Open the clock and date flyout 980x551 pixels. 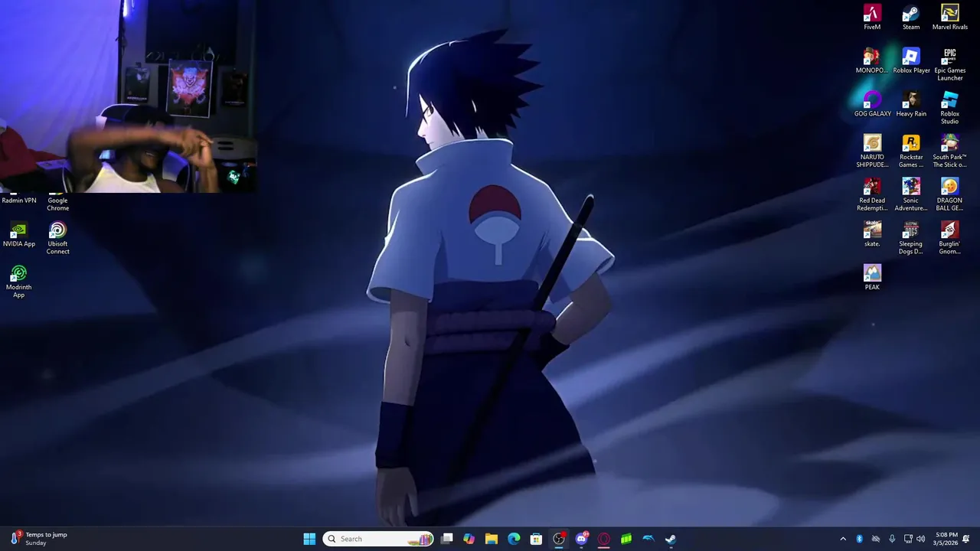pyautogui.click(x=946, y=539)
